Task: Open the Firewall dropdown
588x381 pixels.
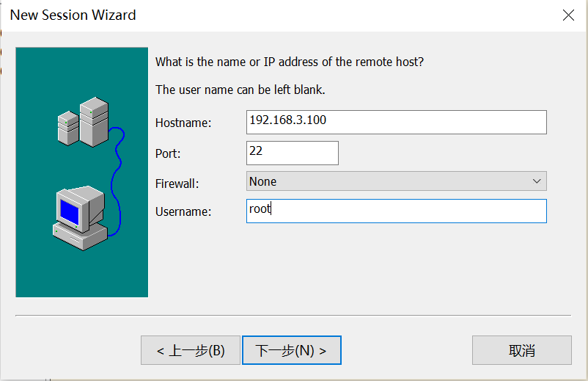Action: [x=397, y=181]
